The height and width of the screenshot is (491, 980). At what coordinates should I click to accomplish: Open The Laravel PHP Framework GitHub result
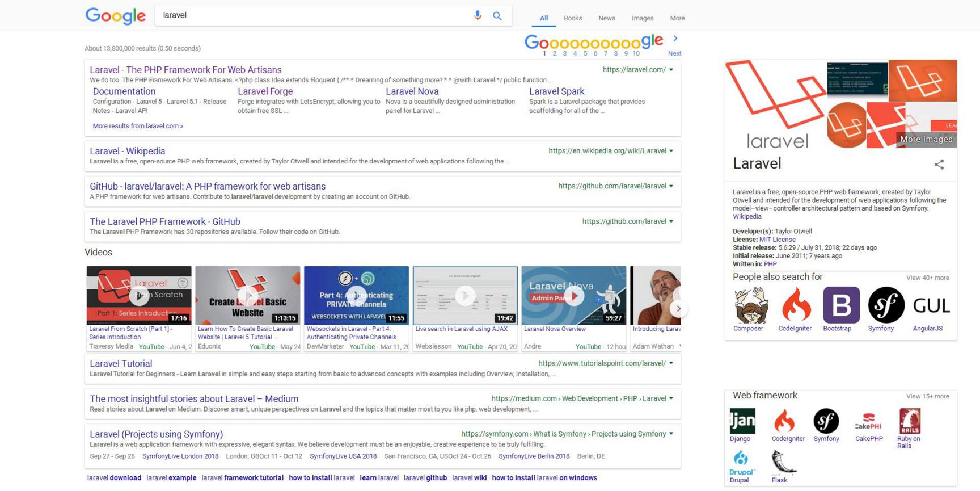(x=164, y=221)
